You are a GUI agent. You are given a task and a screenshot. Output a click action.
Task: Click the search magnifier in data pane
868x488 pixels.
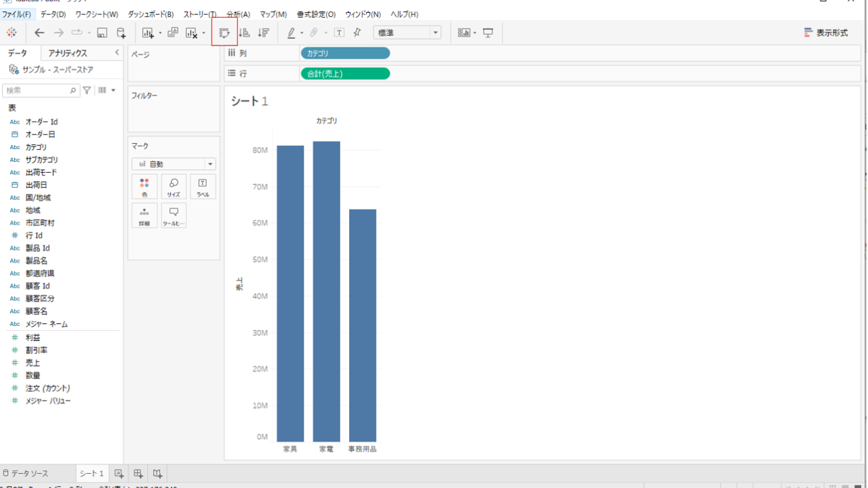(73, 90)
